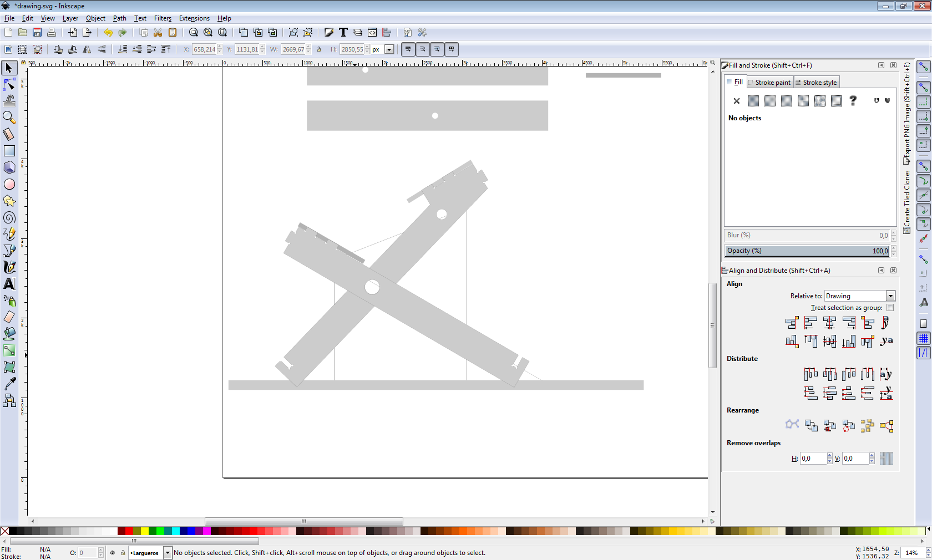Viewport: 932px width, 560px height.
Task: Open the File menu
Action: [x=9, y=18]
